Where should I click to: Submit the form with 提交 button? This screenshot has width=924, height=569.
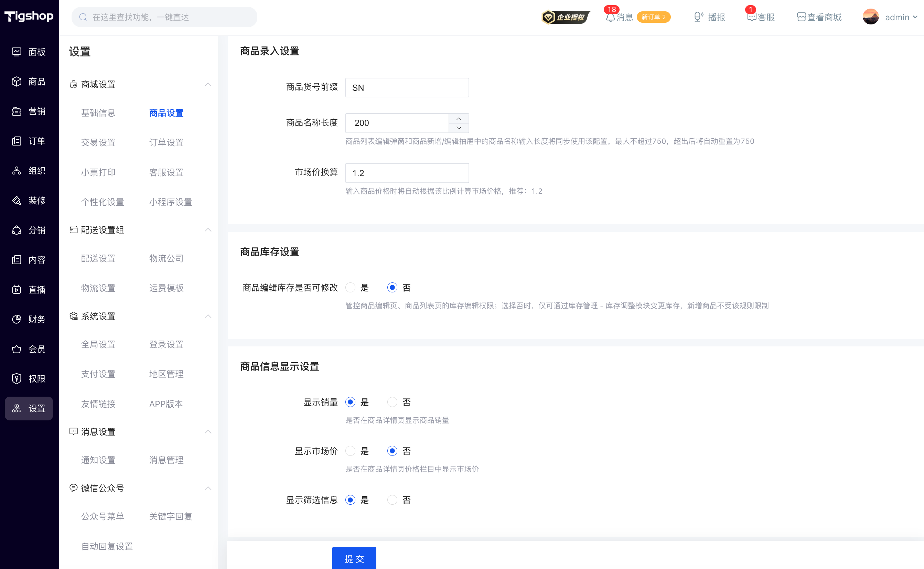pos(354,558)
